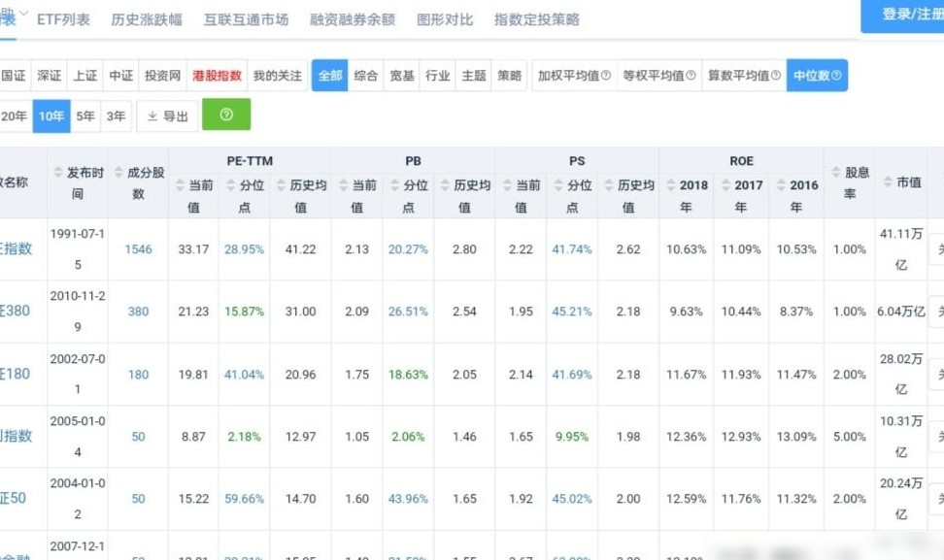Sort by PS 当前值 arrows

pyautogui.click(x=508, y=185)
